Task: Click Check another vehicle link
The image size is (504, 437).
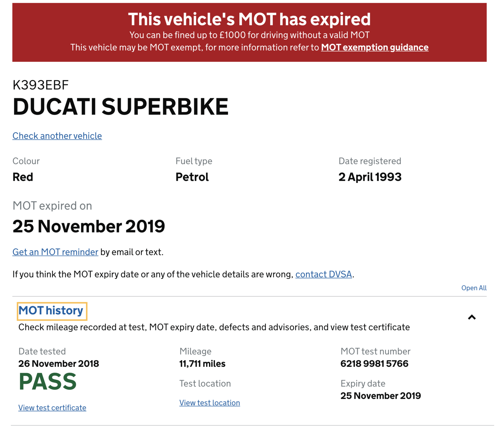Action: [57, 136]
